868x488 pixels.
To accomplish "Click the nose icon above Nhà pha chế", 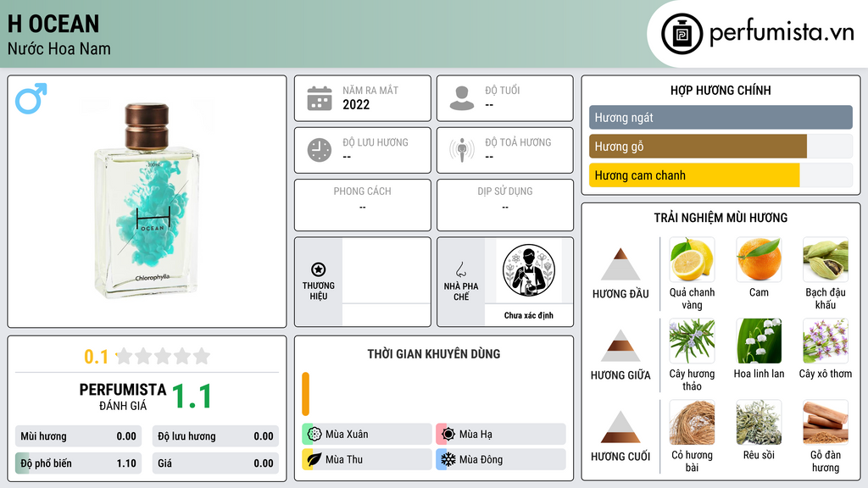I will point(460,269).
